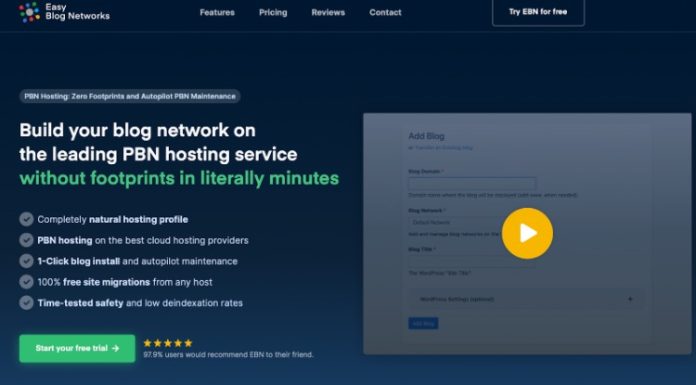
Task: Click the PBN Hosting Zero Footprints badge
Action: coord(130,96)
